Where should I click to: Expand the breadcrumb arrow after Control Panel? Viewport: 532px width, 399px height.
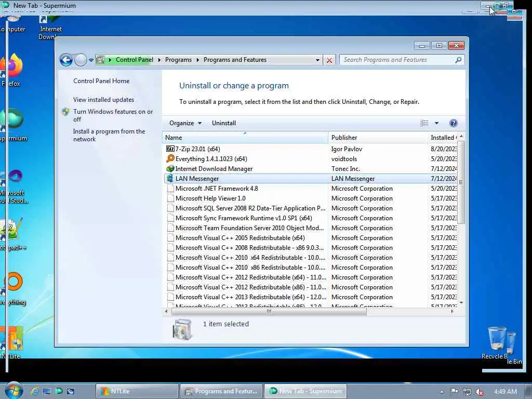click(159, 60)
